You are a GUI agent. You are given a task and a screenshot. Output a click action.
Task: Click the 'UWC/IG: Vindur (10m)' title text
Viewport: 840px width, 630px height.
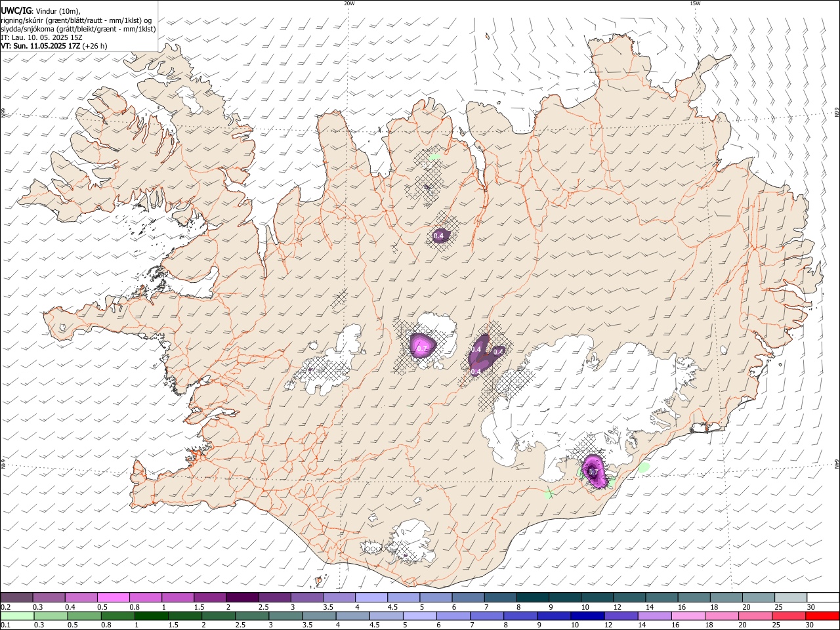41,10
